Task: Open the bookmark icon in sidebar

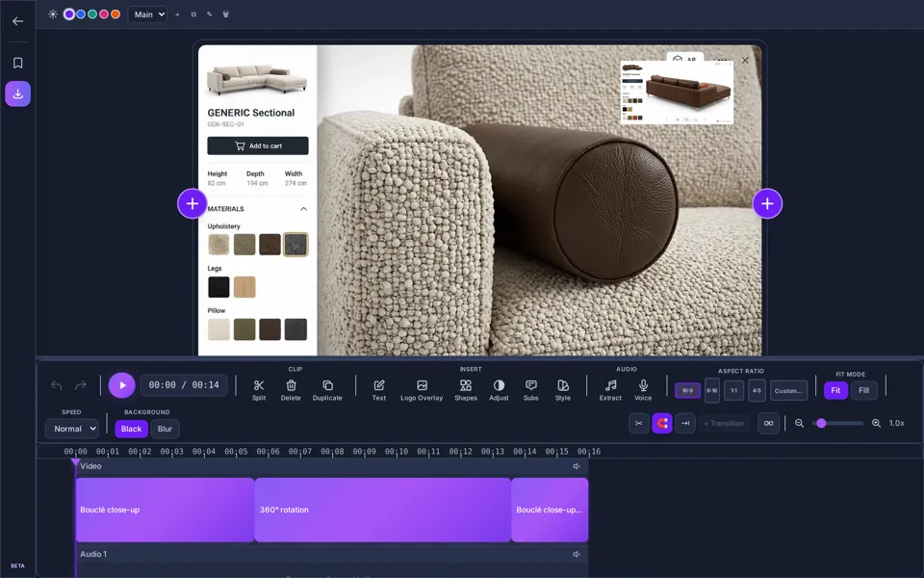Action: [x=17, y=63]
